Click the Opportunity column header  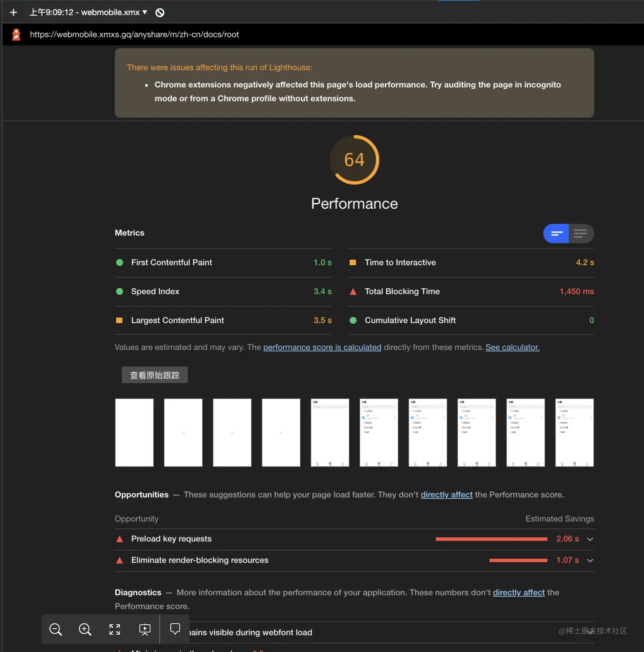point(137,519)
